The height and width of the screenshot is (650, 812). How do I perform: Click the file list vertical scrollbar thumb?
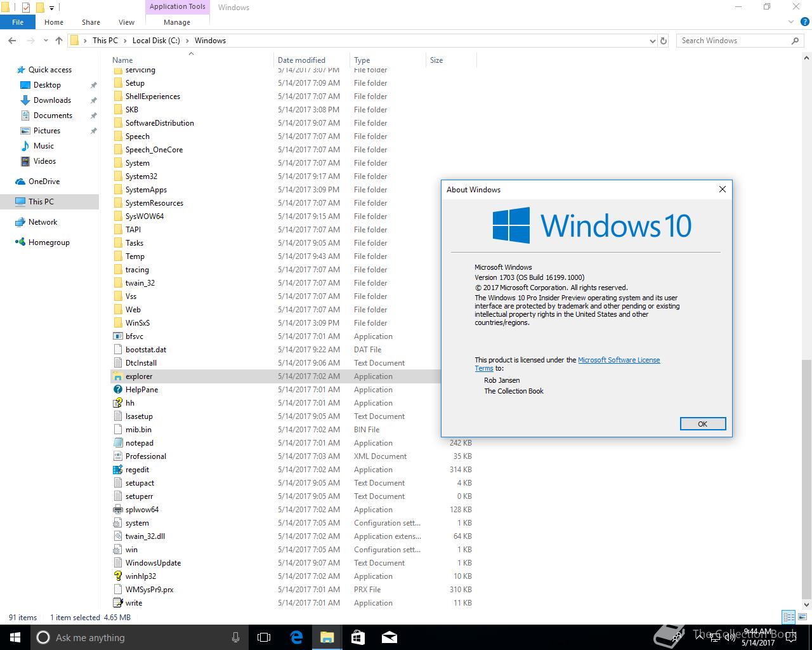coord(806,478)
